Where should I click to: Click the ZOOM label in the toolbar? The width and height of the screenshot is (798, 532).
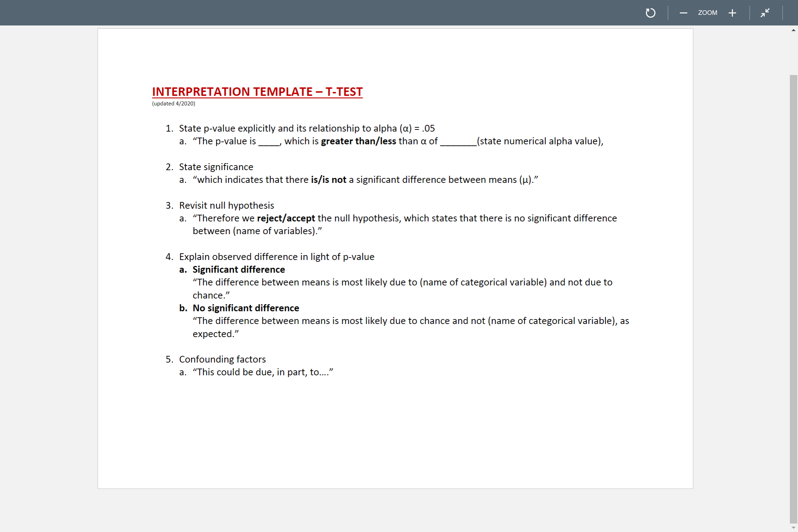click(x=707, y=13)
